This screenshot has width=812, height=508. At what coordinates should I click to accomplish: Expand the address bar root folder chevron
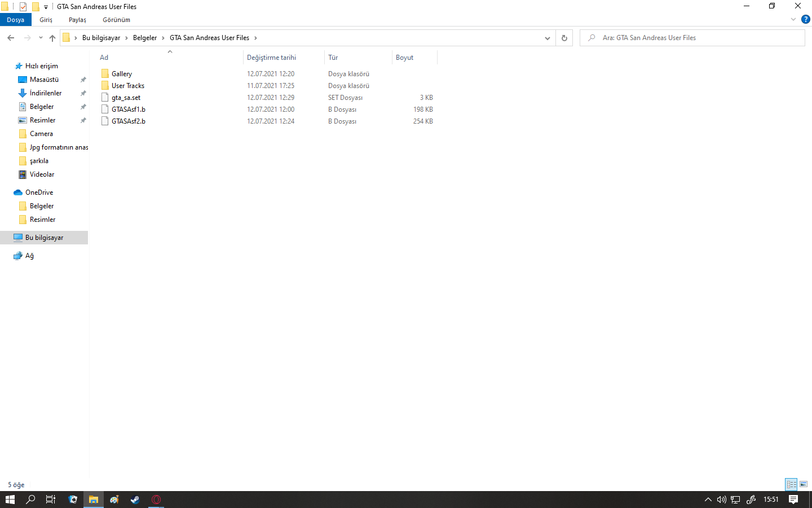(x=76, y=38)
